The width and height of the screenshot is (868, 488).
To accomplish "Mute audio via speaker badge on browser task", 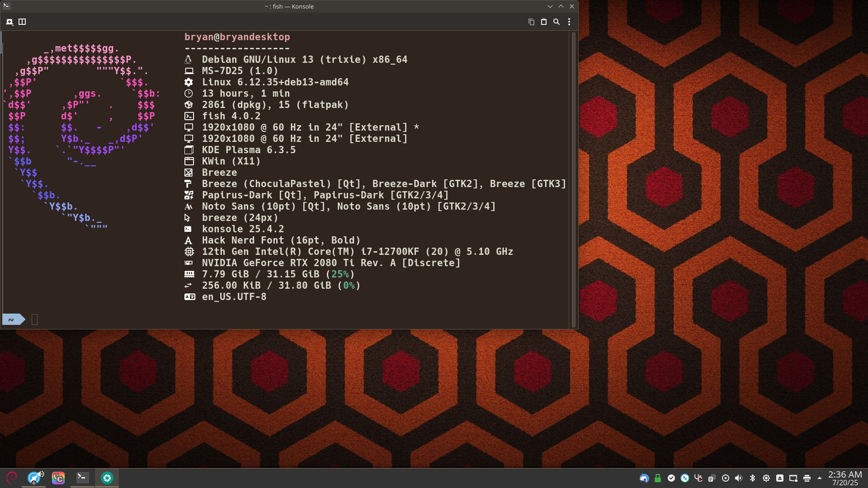I will coord(41,473).
